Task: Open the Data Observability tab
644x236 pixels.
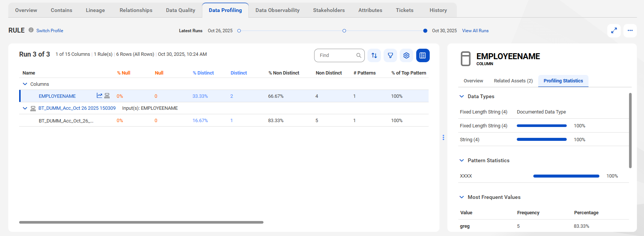Action: coord(277,10)
